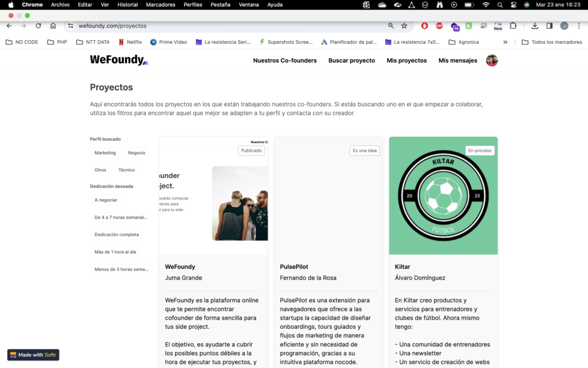Viewport: 588px width, 368px height.
Task: Click the home icon in Chrome toolbar
Action: pos(53,26)
